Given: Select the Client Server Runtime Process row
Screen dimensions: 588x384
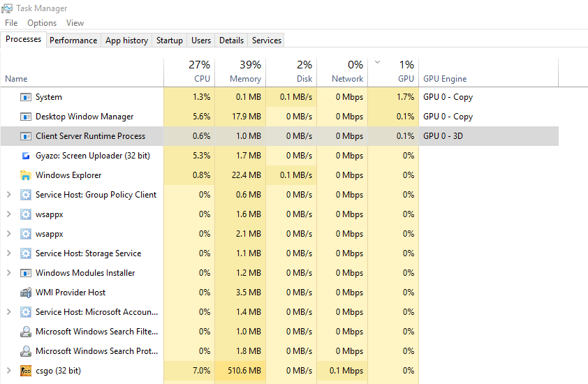Looking at the screenshot, I should 90,136.
